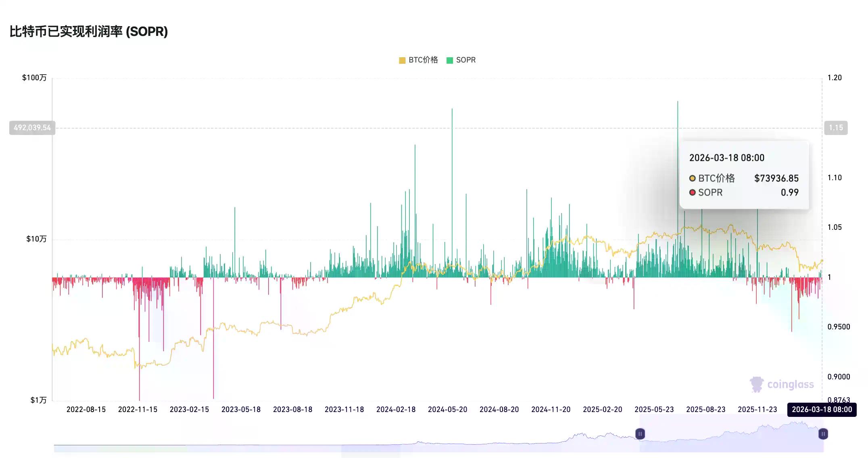Click the $10万 left axis label
The image size is (868, 458).
tap(36, 239)
